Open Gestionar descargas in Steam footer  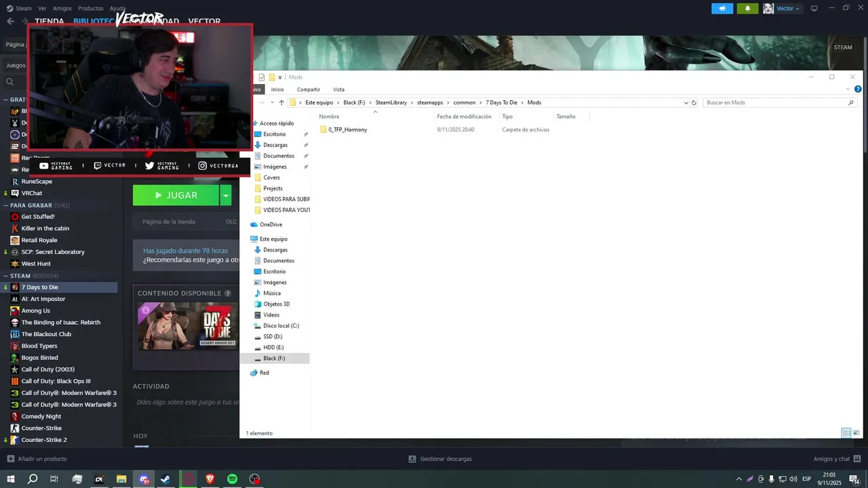(x=440, y=459)
